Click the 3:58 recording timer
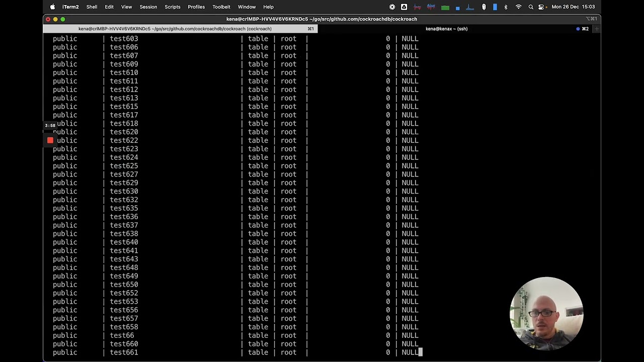 click(x=50, y=126)
